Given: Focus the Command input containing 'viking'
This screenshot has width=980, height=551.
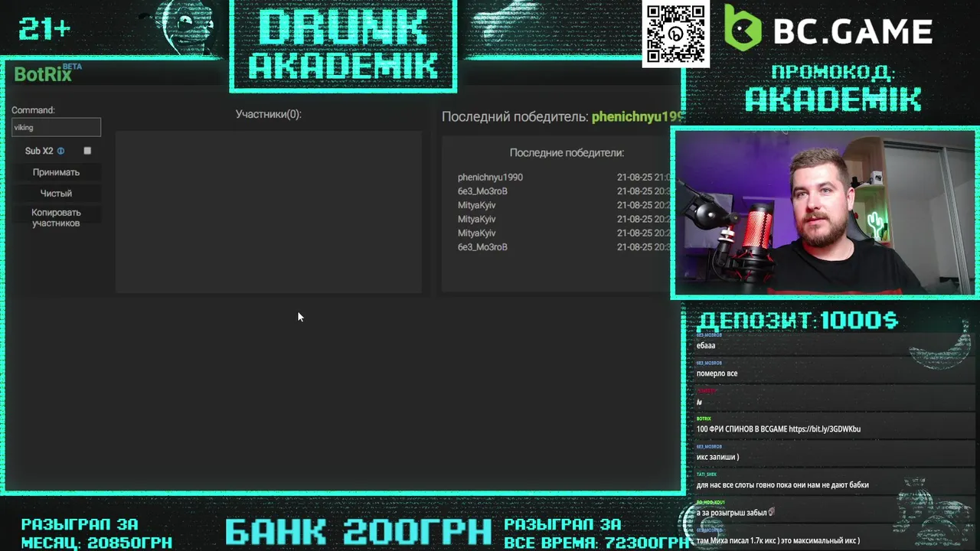Looking at the screenshot, I should point(56,128).
